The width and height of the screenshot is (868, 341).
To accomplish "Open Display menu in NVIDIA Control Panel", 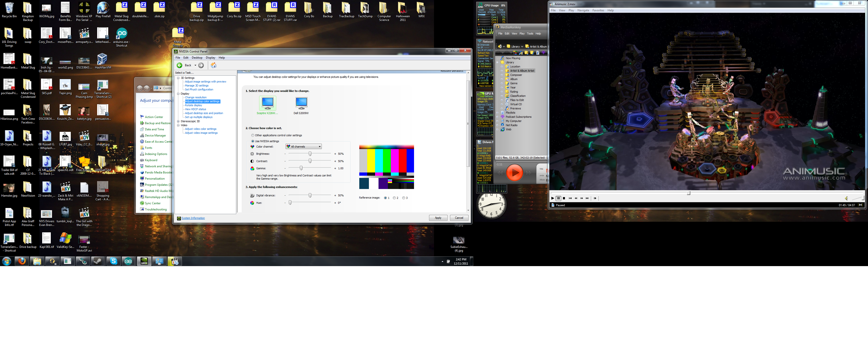I will point(211,58).
